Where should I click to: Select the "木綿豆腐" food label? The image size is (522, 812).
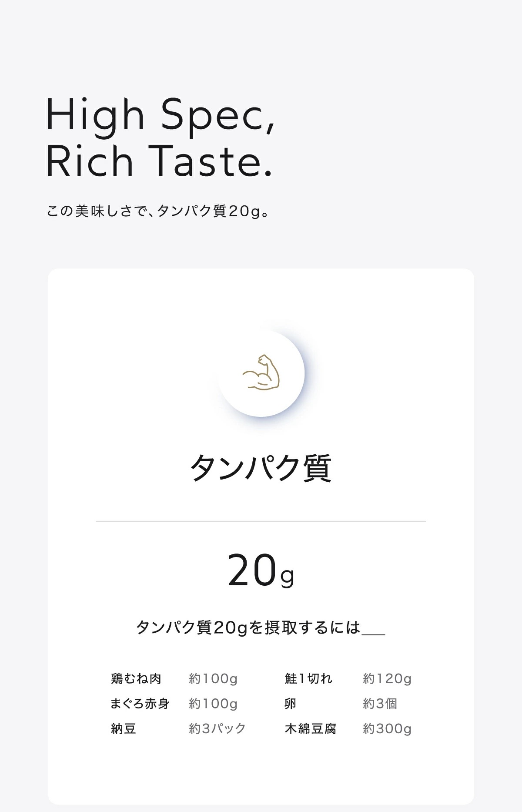click(x=311, y=728)
